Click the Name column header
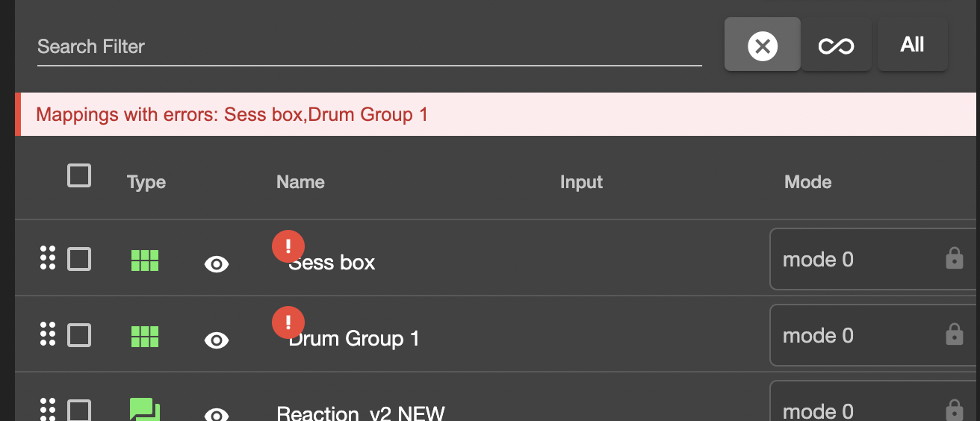This screenshot has width=980, height=421. pos(300,182)
